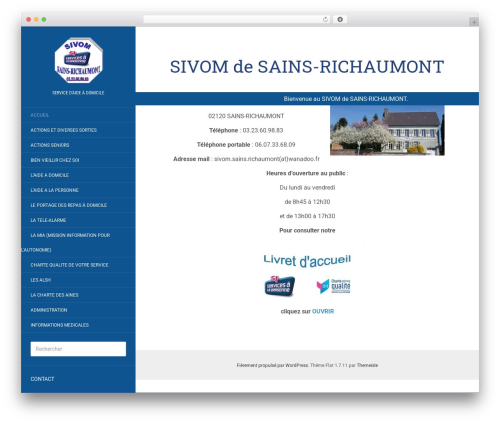Minimize the window with the yellow button

(x=36, y=19)
